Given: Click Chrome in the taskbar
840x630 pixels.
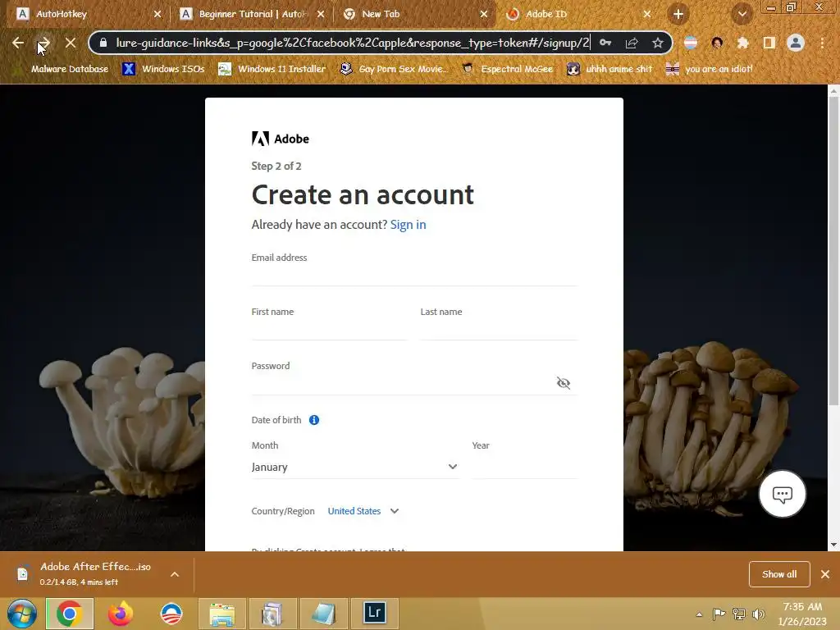Looking at the screenshot, I should (70, 614).
